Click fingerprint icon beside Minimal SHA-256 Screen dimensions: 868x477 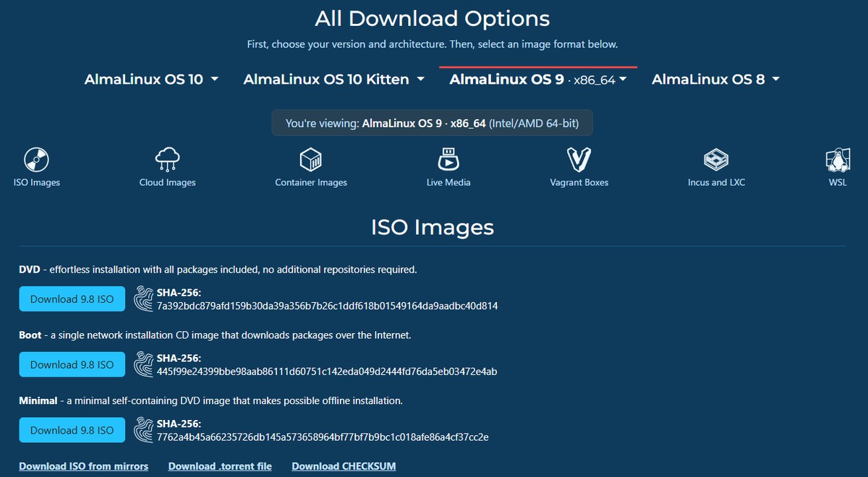point(144,430)
